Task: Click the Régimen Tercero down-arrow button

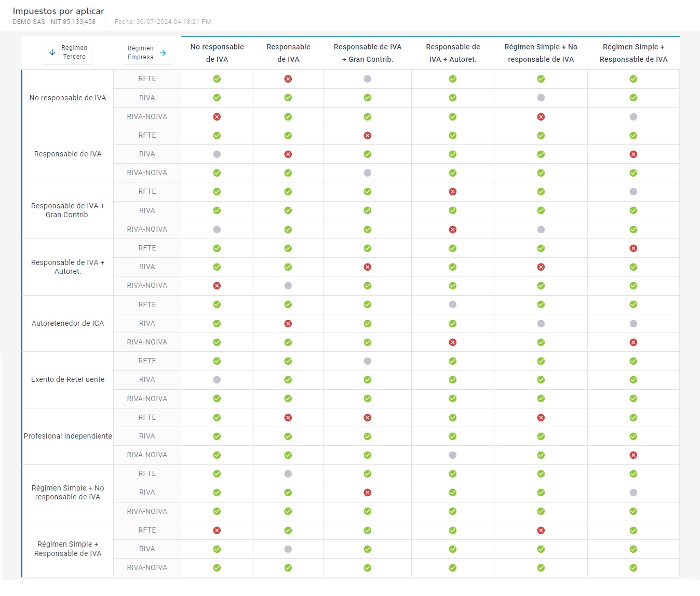Action: coord(68,52)
